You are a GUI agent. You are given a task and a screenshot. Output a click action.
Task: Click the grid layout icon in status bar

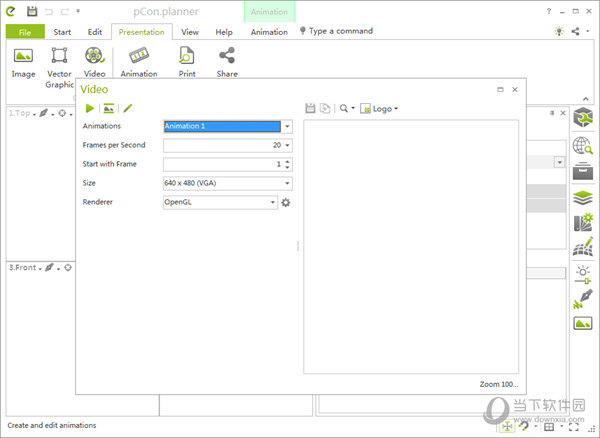549,427
